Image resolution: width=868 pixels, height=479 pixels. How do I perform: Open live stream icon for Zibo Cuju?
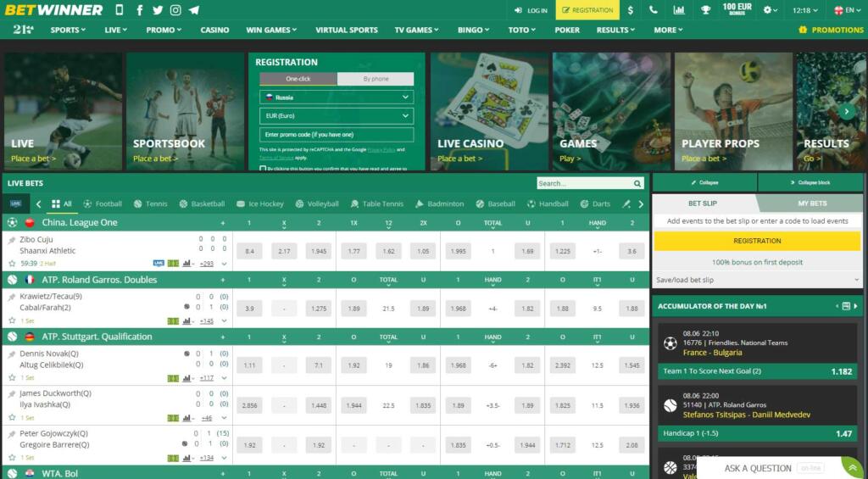(x=159, y=264)
